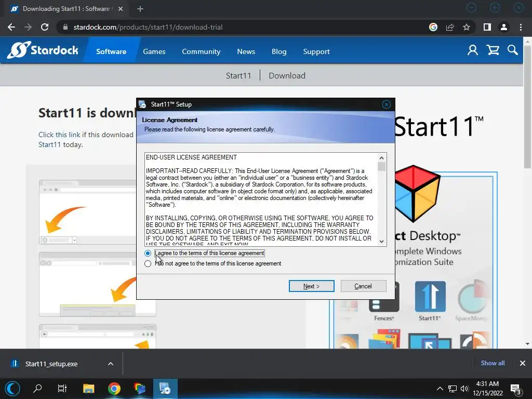The width and height of the screenshot is (532, 399).
Task: Show hidden system tray icons
Action: tap(440, 389)
